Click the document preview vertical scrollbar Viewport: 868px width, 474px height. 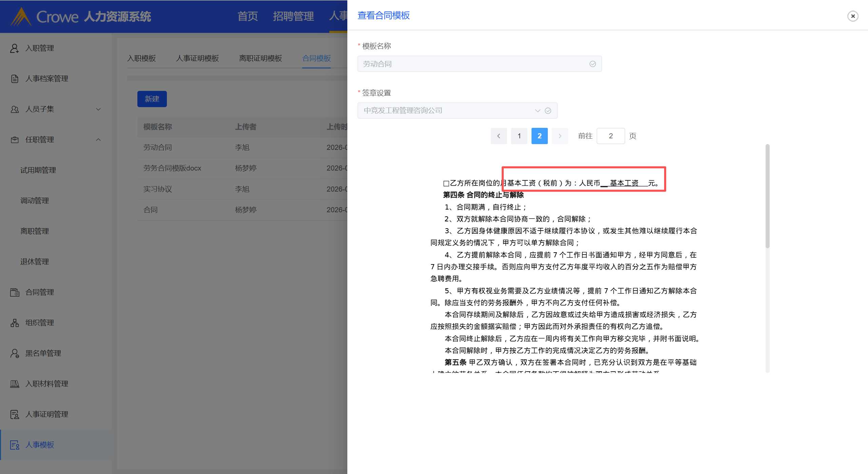tap(767, 197)
